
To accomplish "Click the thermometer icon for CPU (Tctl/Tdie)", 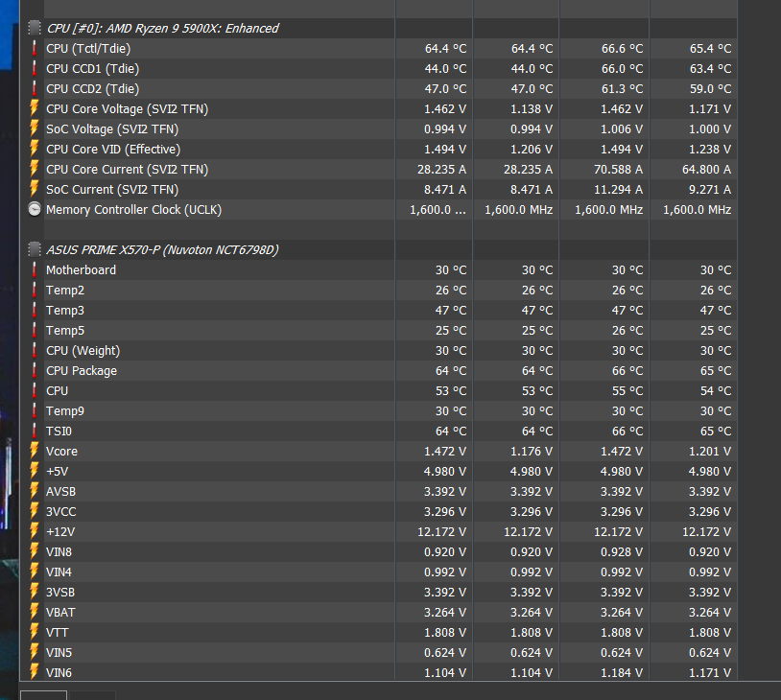I will [x=35, y=48].
